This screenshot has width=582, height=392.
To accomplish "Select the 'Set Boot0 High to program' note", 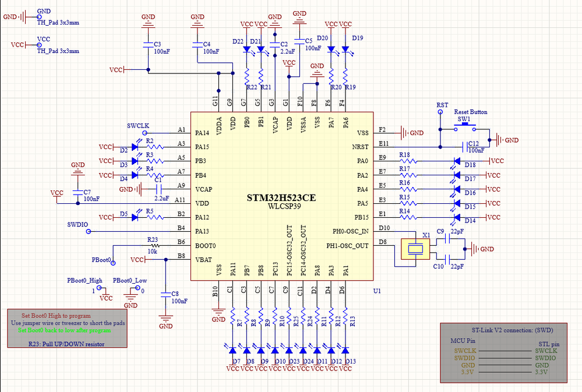I will pyautogui.click(x=56, y=316).
